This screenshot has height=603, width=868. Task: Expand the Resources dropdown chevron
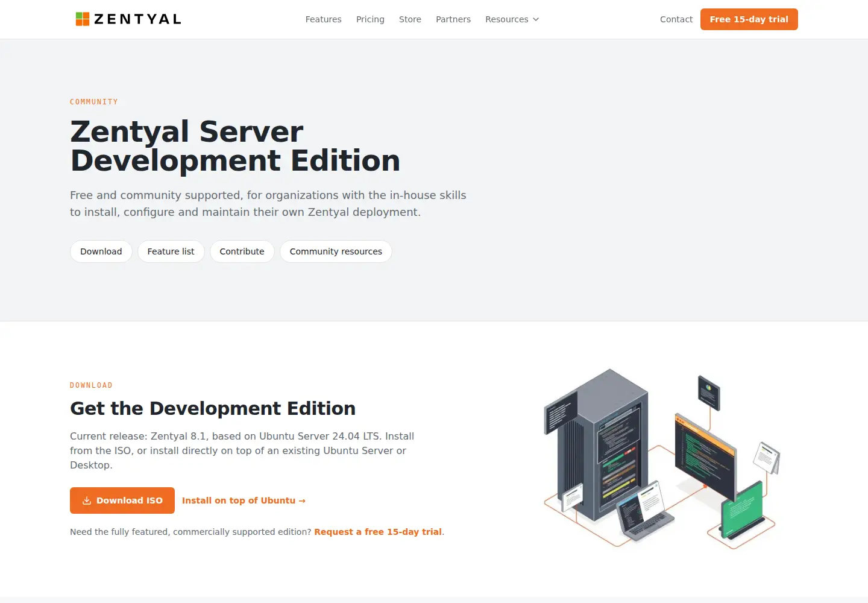pos(536,19)
